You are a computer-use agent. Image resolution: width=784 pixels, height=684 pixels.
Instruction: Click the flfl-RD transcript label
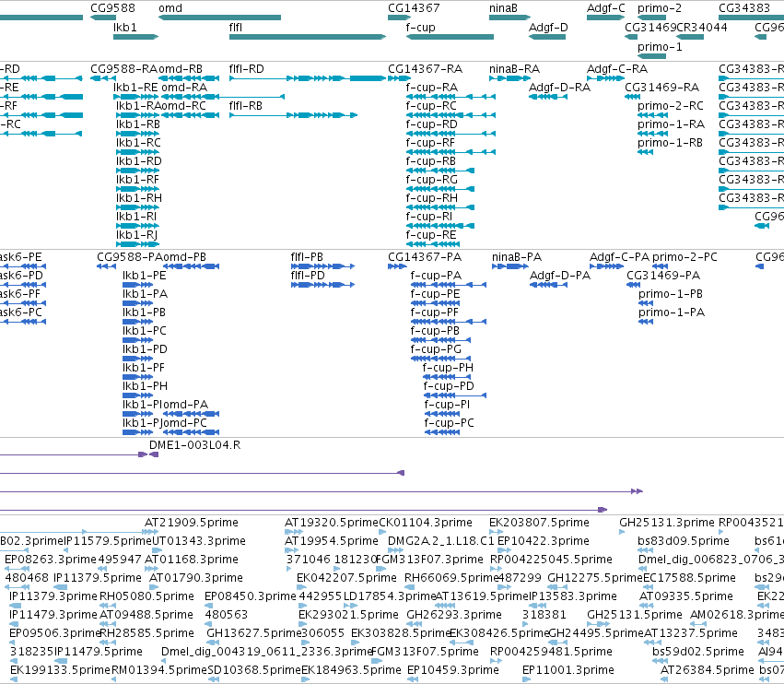pos(247,69)
